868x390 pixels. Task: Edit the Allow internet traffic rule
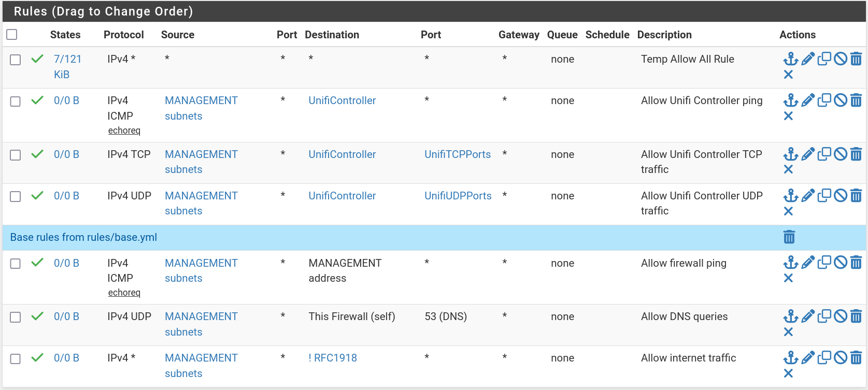coord(808,358)
